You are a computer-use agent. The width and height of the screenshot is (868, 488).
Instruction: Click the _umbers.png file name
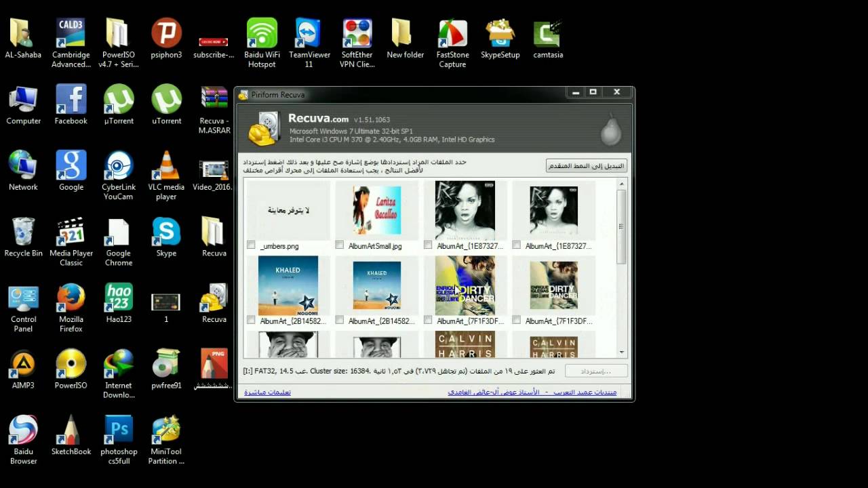point(279,246)
